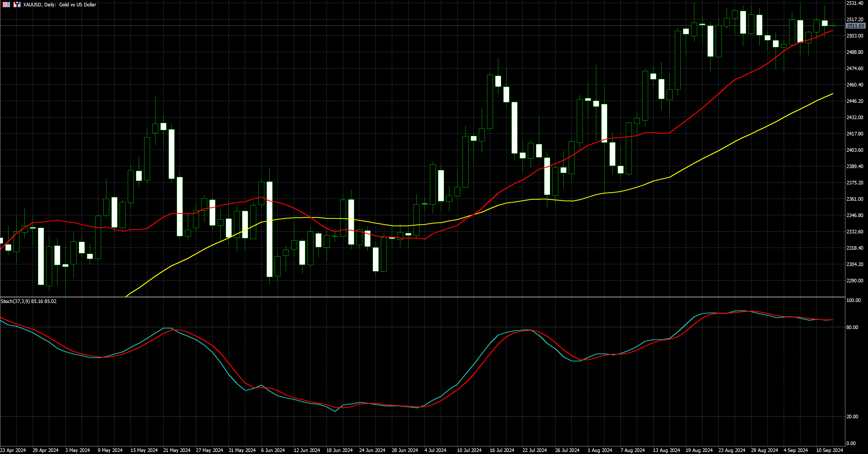Click the XAUUSD Daily chart title
Viewport: 868px width, 454px height.
(x=60, y=5)
